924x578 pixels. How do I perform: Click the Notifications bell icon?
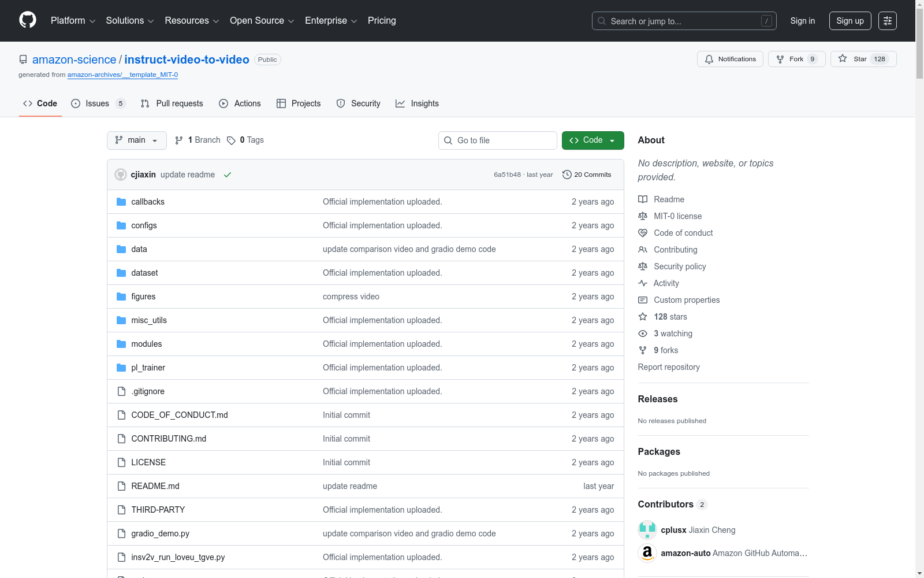pos(709,59)
